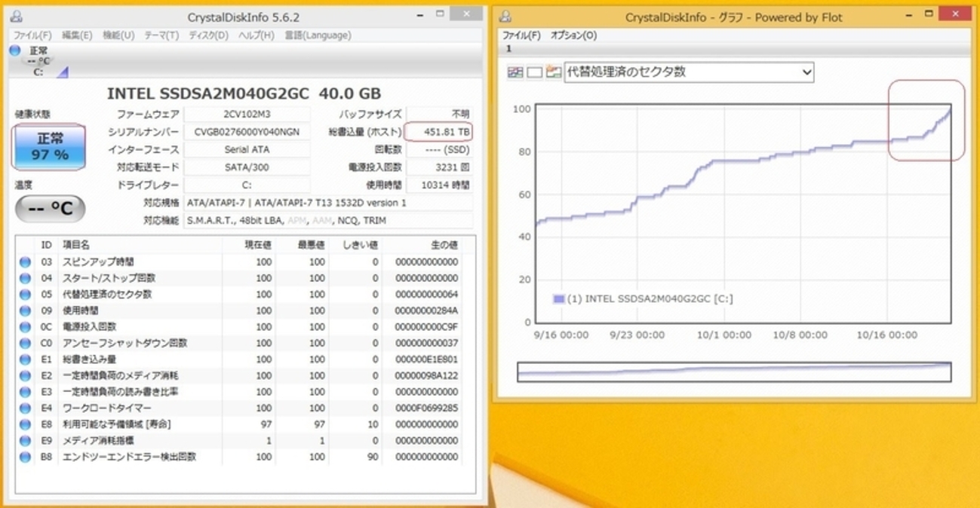The image size is (980, 508).
Task: Click the graph legend text INTEL SSDSA2M040G2GC [C:]
Action: (x=650, y=299)
